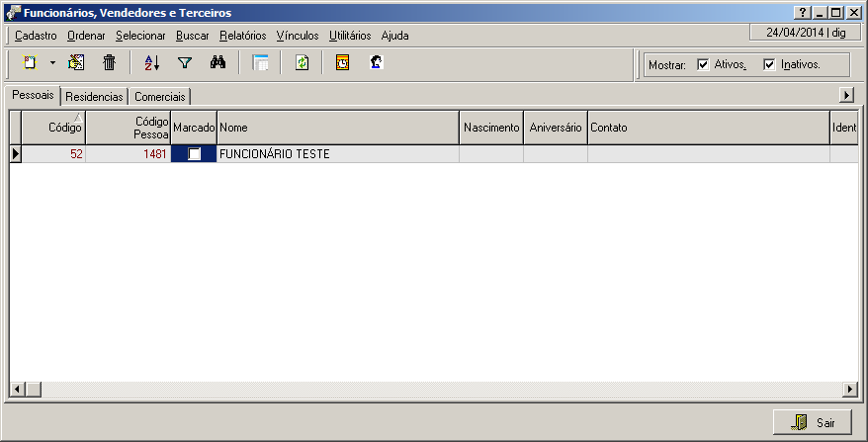The image size is (868, 442).
Task: Check the Marcado box for FUNCIONÁRIO TESTE
Action: tap(195, 154)
